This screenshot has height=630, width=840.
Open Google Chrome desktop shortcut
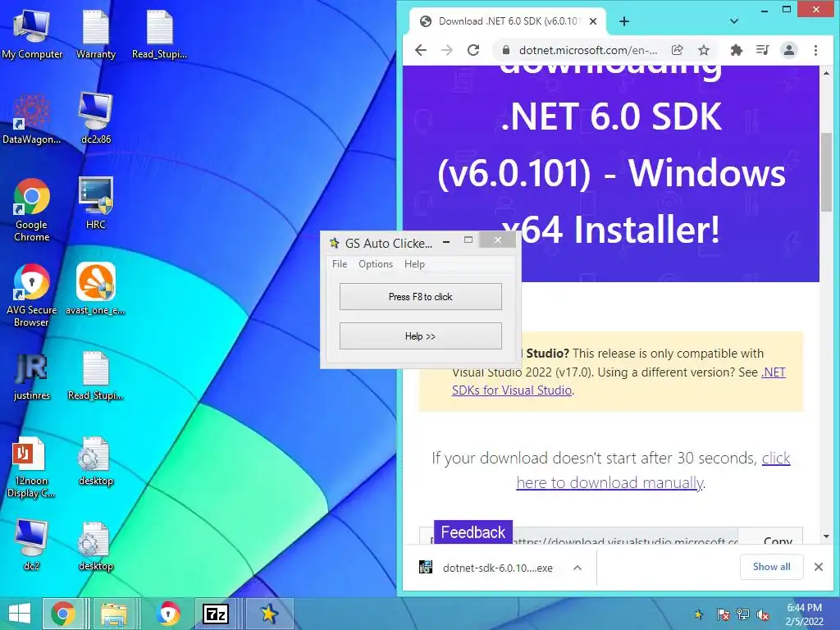(x=32, y=210)
